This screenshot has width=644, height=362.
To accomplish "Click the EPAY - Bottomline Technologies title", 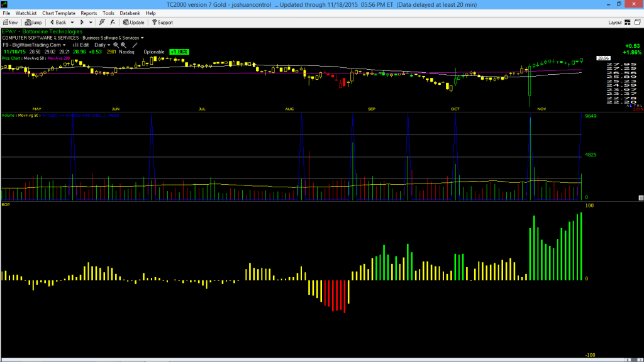I will click(42, 31).
